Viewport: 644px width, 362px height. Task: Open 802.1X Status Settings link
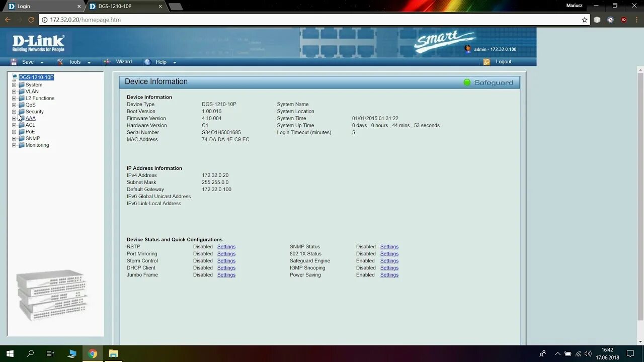coord(389,254)
